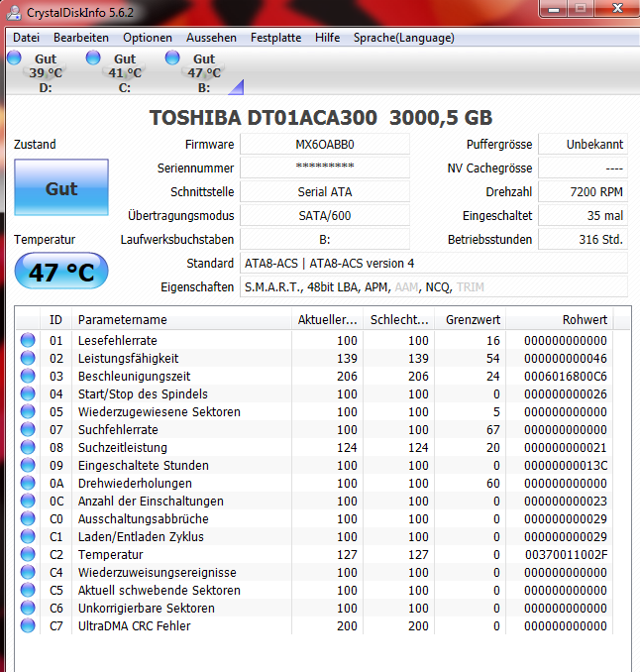Click status orb of Anzahl der Einschaltungen row

pyautogui.click(x=28, y=501)
